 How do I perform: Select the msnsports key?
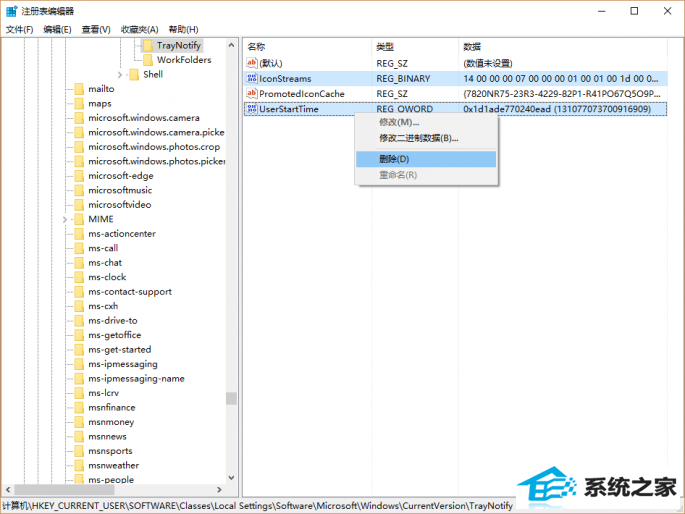pos(110,451)
